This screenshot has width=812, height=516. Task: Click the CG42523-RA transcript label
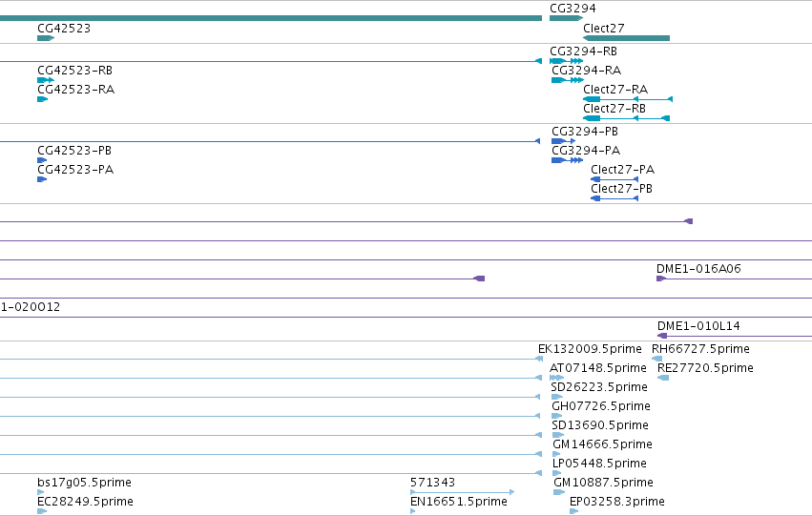point(75,90)
